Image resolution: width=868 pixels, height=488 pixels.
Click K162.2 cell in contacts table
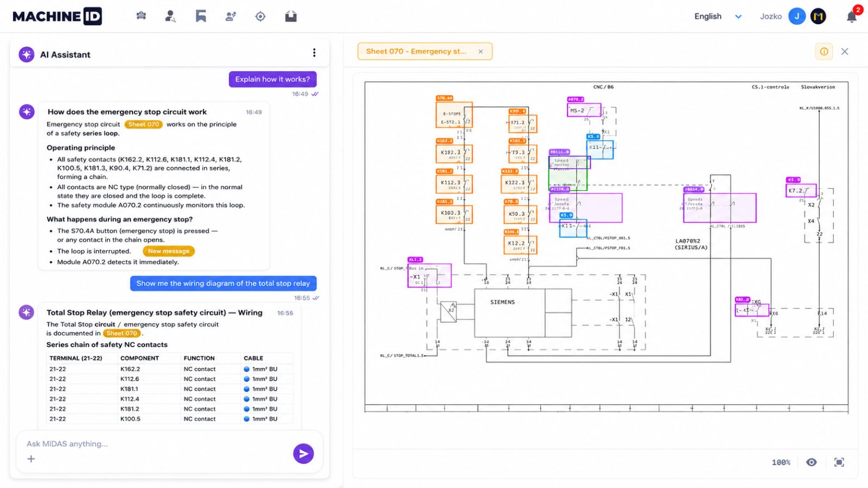pos(130,369)
